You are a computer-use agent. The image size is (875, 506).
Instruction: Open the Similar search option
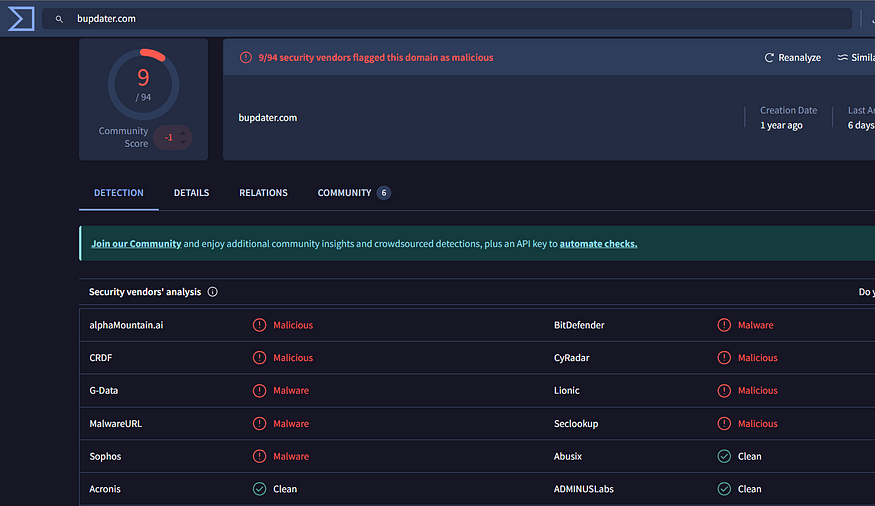tap(856, 57)
